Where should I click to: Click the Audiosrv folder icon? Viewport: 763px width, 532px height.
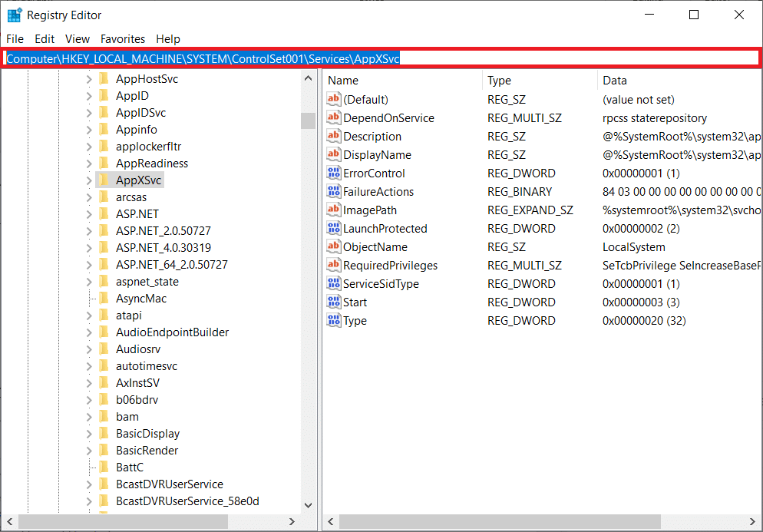[x=104, y=349]
